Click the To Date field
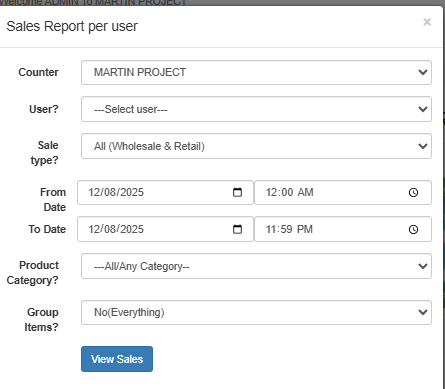Screen dimensions: 445x389 pyautogui.click(x=165, y=229)
